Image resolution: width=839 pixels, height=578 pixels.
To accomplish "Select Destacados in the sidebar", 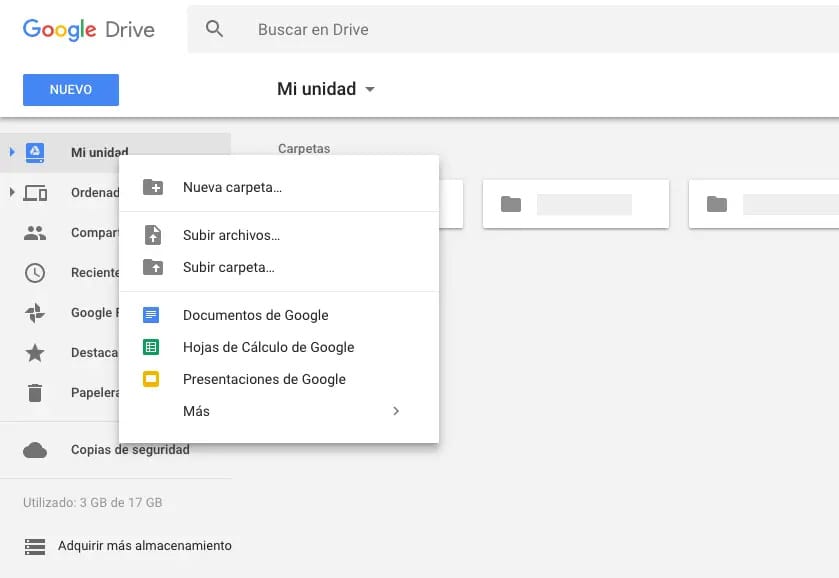I will point(94,353).
